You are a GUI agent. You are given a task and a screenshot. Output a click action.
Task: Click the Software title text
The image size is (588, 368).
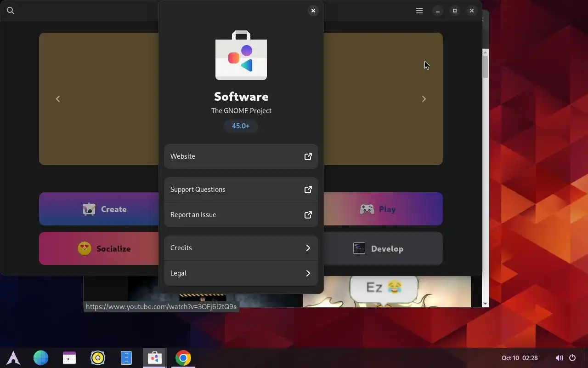coord(241,97)
